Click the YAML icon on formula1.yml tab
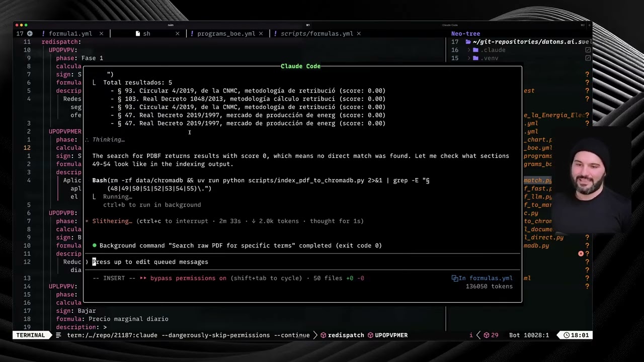 point(43,34)
